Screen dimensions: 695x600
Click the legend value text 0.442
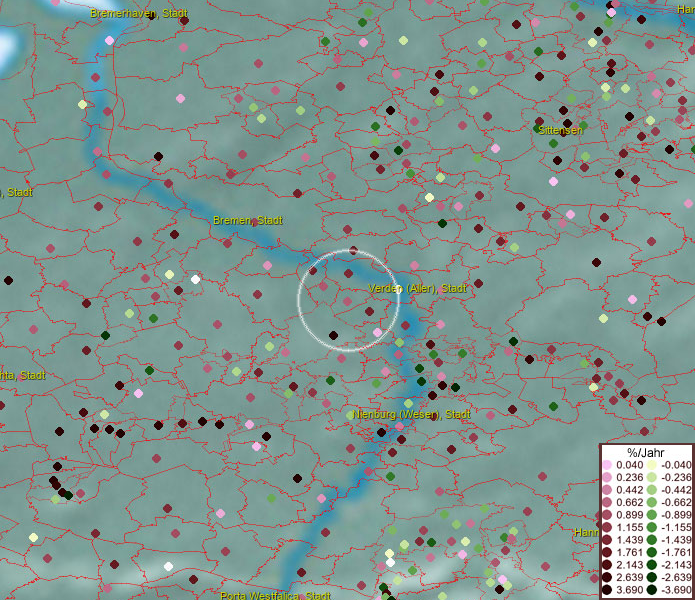(x=630, y=490)
